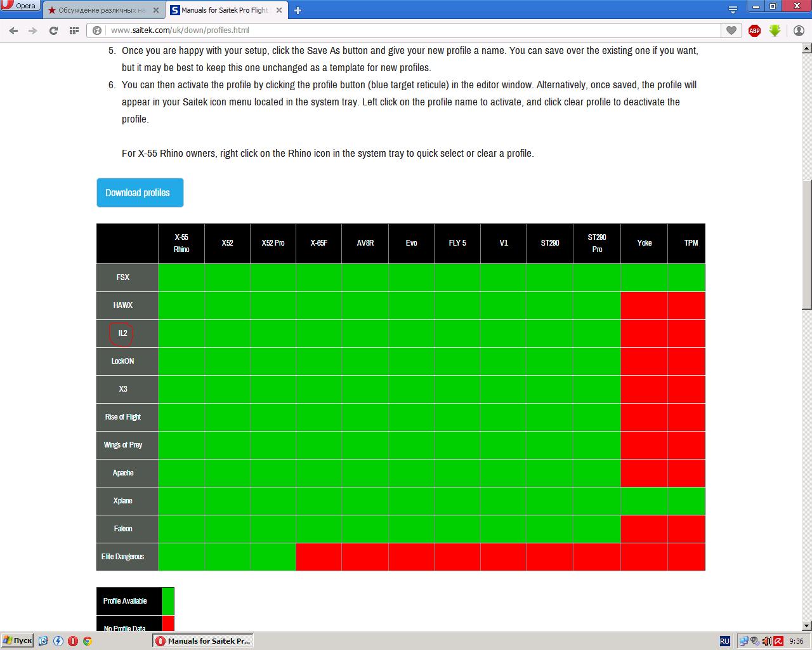The width and height of the screenshot is (812, 650).
Task: Open a new tab with the plus button
Action: (x=298, y=10)
